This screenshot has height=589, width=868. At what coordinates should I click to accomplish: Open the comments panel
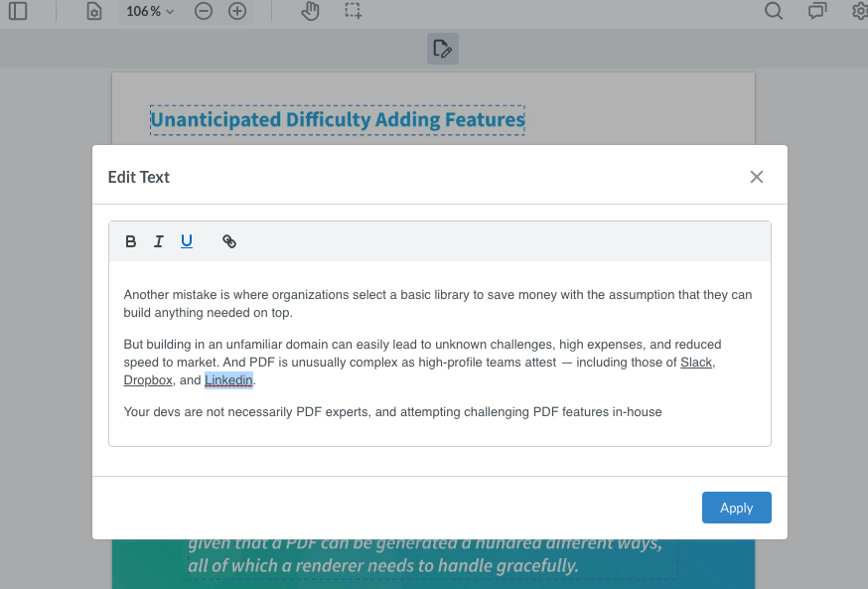pos(816,11)
